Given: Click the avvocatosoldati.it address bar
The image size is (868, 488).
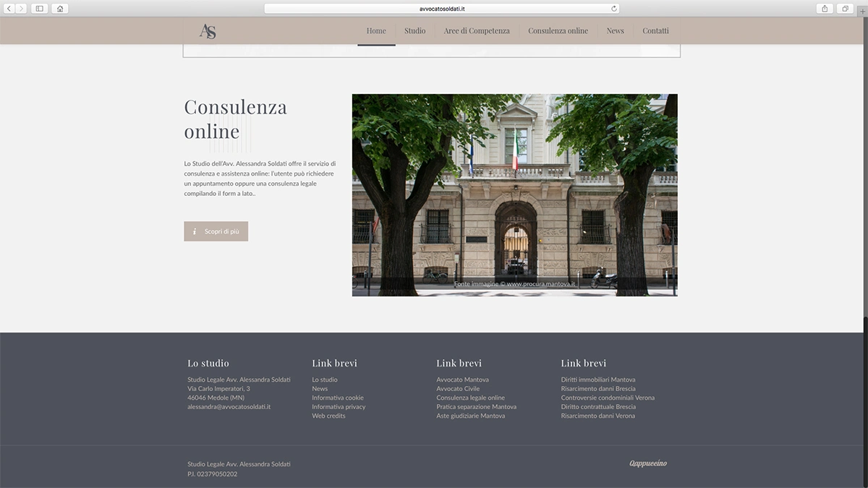Looking at the screenshot, I should (442, 9).
